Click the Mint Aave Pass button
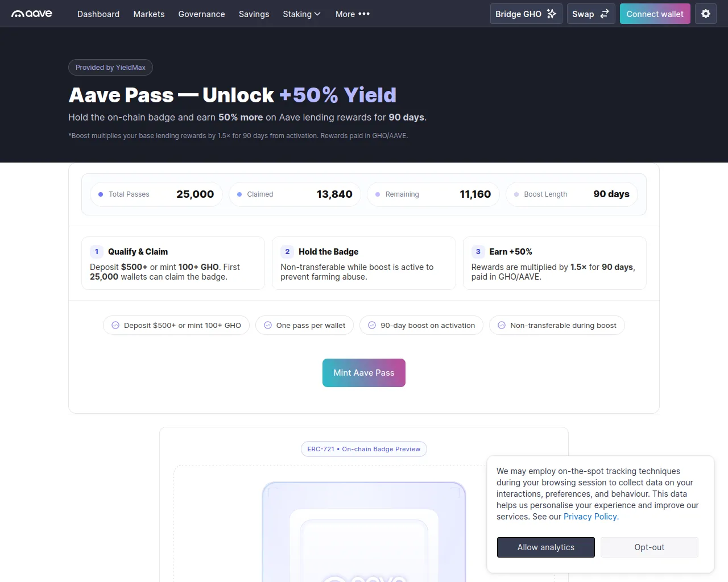The height and width of the screenshot is (582, 728). pyautogui.click(x=364, y=373)
